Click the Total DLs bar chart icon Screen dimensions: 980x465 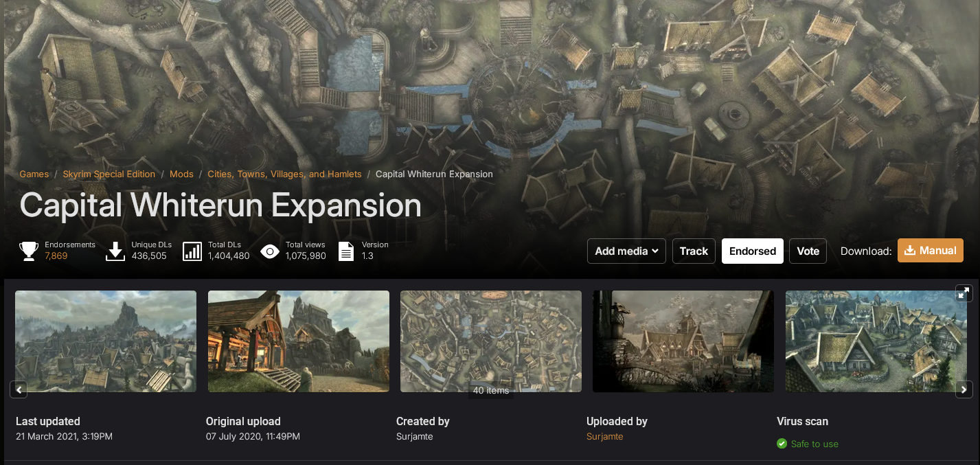click(x=192, y=251)
